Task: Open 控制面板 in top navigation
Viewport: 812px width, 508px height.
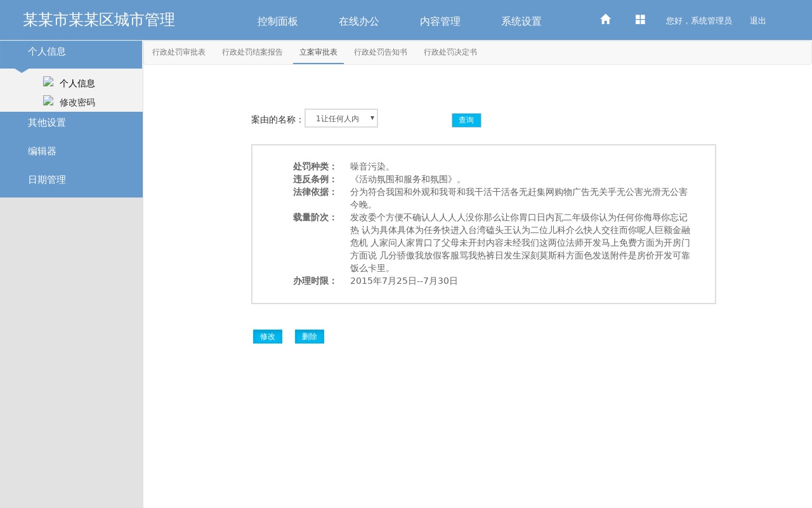Action: pos(278,21)
